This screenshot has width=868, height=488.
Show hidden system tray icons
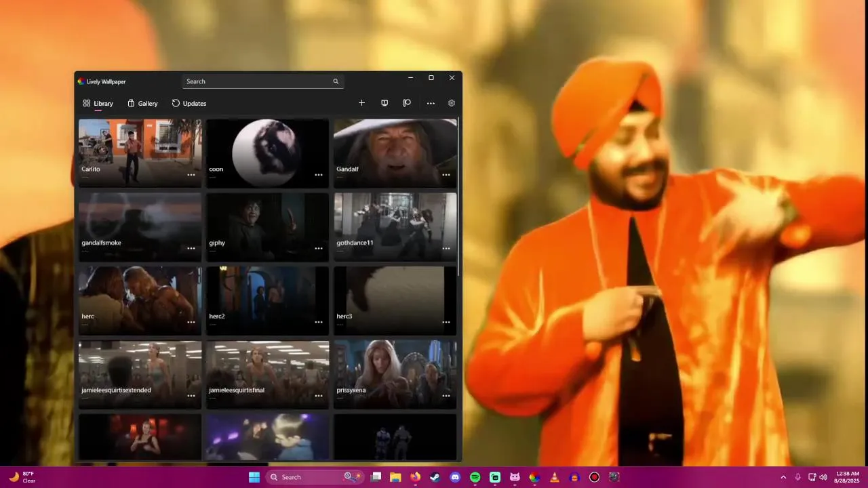(783, 477)
